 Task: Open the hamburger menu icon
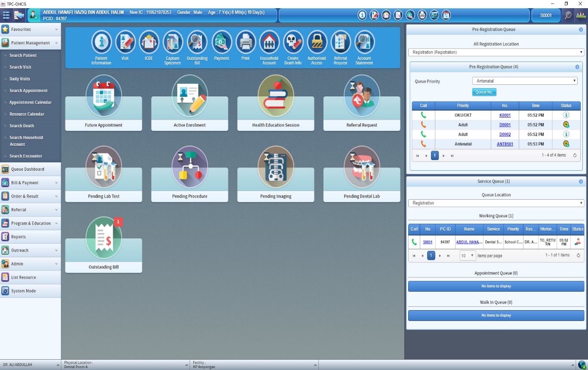[6, 15]
